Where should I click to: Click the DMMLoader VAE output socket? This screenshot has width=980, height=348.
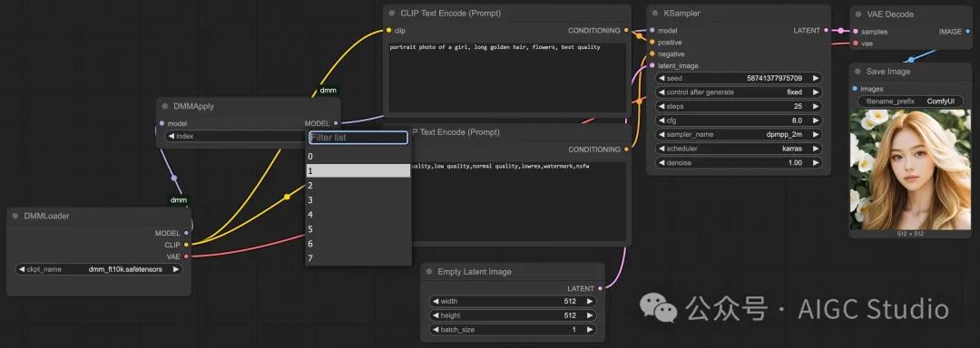[186, 256]
